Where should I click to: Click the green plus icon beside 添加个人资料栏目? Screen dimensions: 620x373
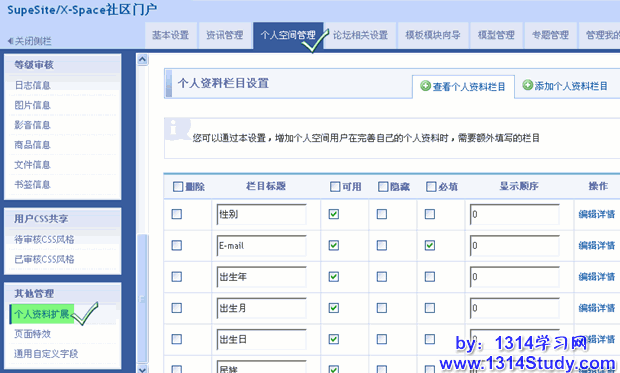pos(527,85)
